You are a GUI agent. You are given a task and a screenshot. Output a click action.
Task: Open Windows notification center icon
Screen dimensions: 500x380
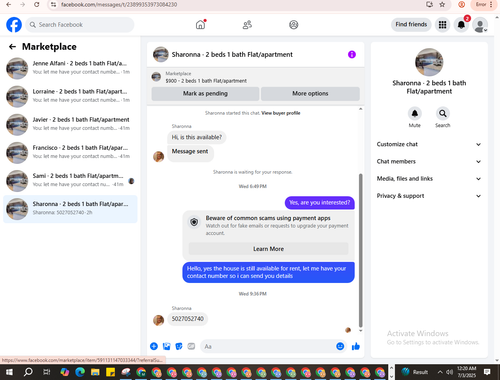pyautogui.click(x=487, y=372)
